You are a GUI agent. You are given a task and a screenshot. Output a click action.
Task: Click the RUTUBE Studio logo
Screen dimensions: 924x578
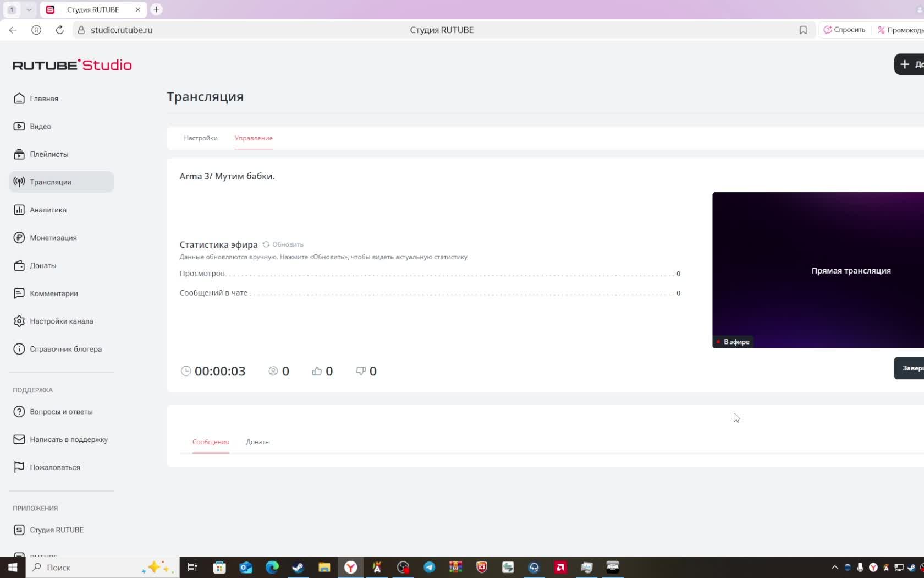(x=72, y=65)
